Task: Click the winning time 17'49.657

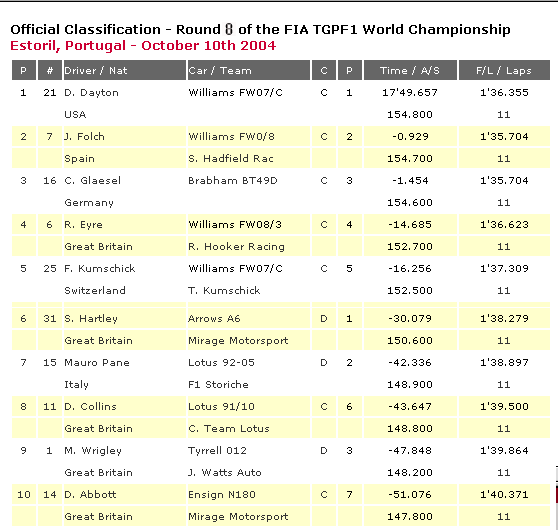Action: pos(410,93)
